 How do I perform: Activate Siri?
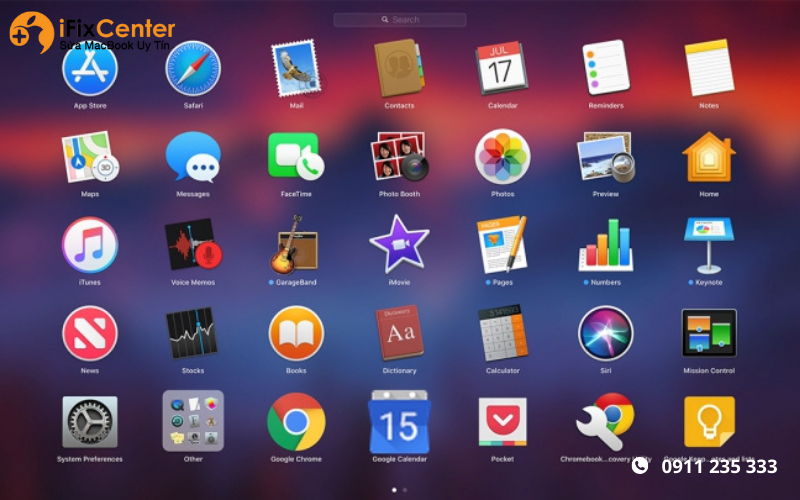[x=606, y=333]
